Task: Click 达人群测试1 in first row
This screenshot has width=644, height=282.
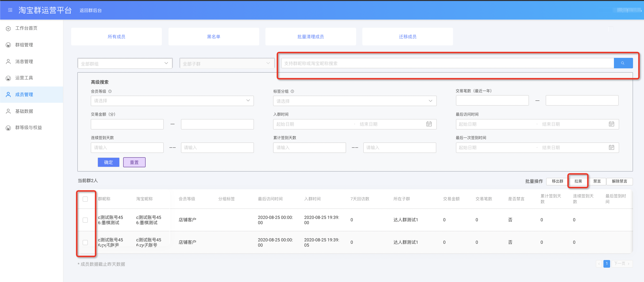Action: tap(406, 220)
